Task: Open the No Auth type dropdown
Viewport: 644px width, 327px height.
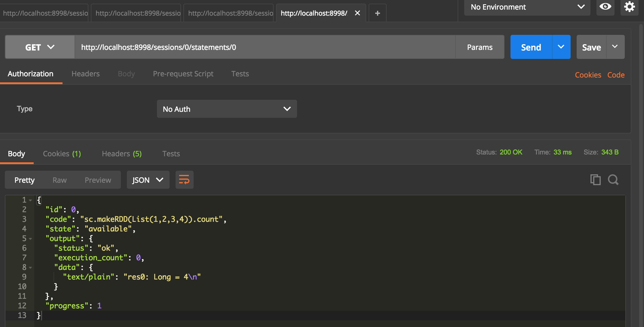Action: [227, 109]
